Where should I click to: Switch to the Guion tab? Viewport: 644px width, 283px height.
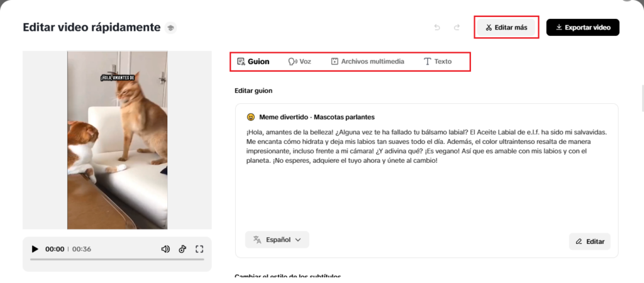tap(253, 62)
